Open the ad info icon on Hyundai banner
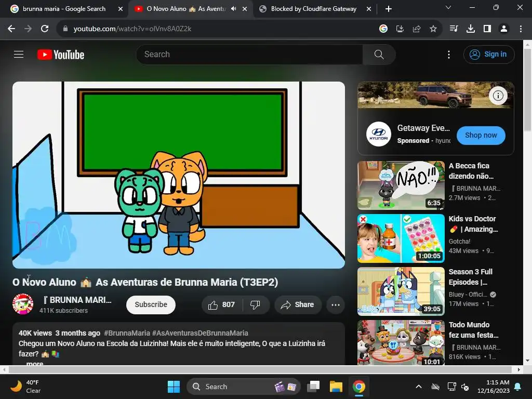 click(498, 96)
